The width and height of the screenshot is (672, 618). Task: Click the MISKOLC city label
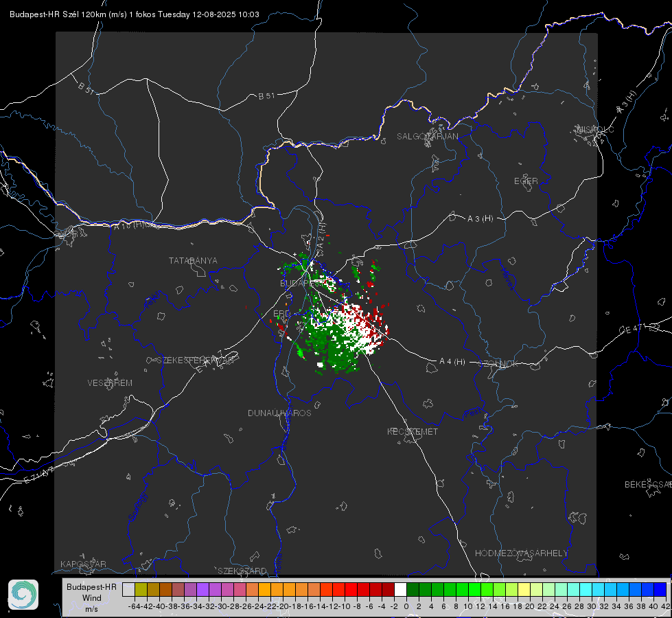595,129
